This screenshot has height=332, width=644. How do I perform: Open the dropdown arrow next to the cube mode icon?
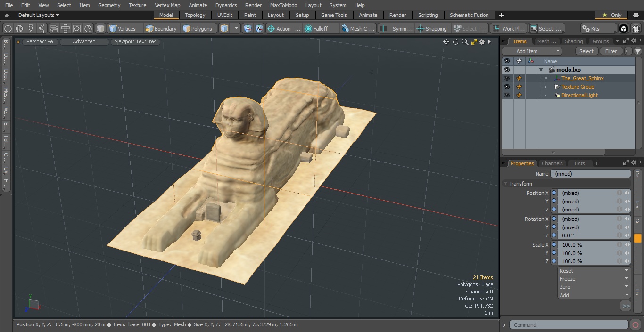[236, 29]
